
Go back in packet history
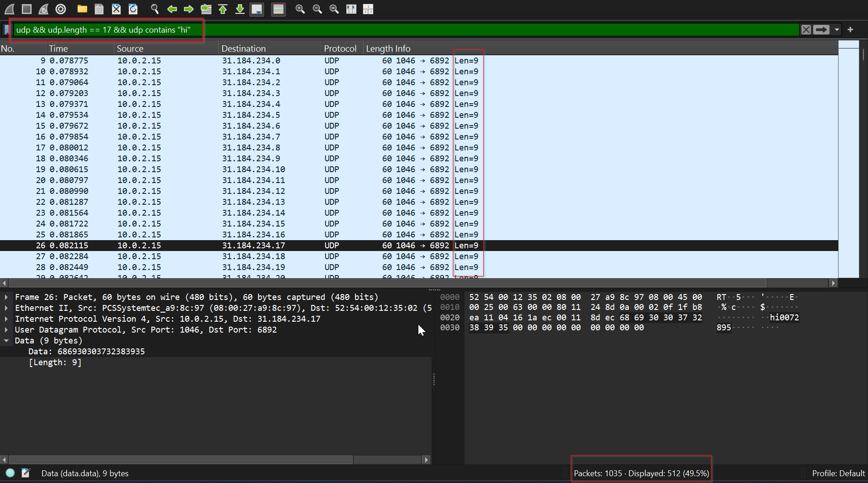tap(172, 9)
